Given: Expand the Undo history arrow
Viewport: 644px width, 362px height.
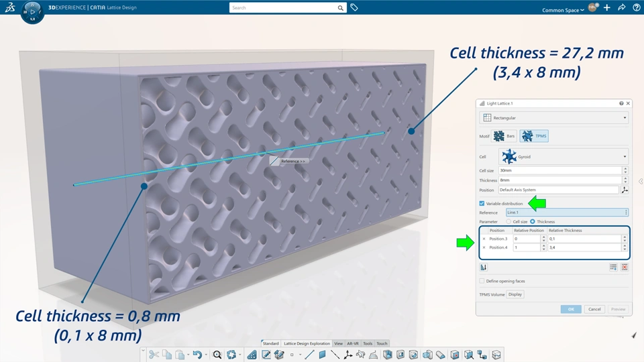Looking at the screenshot, I should point(206,355).
